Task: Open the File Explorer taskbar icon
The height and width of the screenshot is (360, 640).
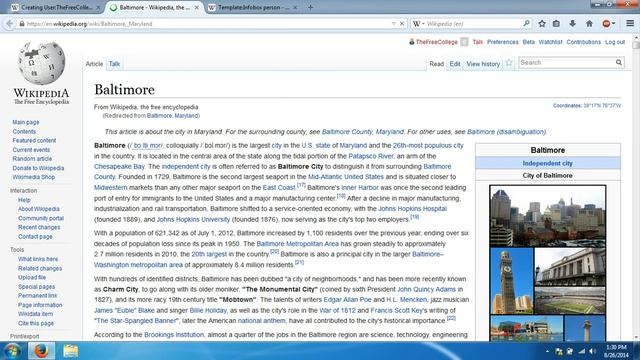Action: pos(71,351)
